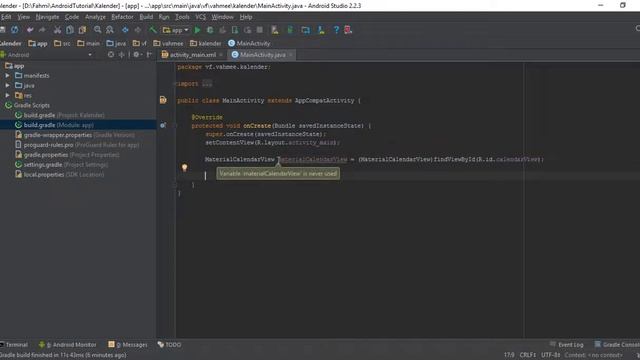The height and width of the screenshot is (360, 640).
Task: Click the Project Structure icon
Action: pos(305,30)
